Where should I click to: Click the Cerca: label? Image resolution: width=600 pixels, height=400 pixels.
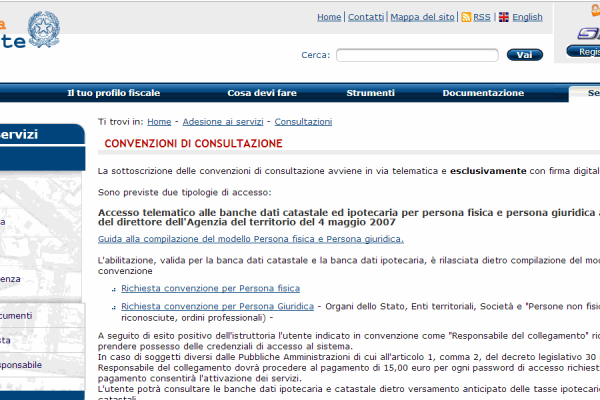pos(315,55)
